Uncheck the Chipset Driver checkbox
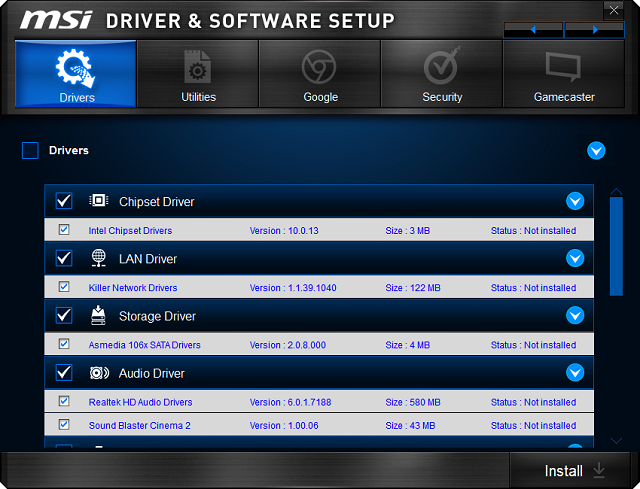This screenshot has width=640, height=489. tap(64, 201)
